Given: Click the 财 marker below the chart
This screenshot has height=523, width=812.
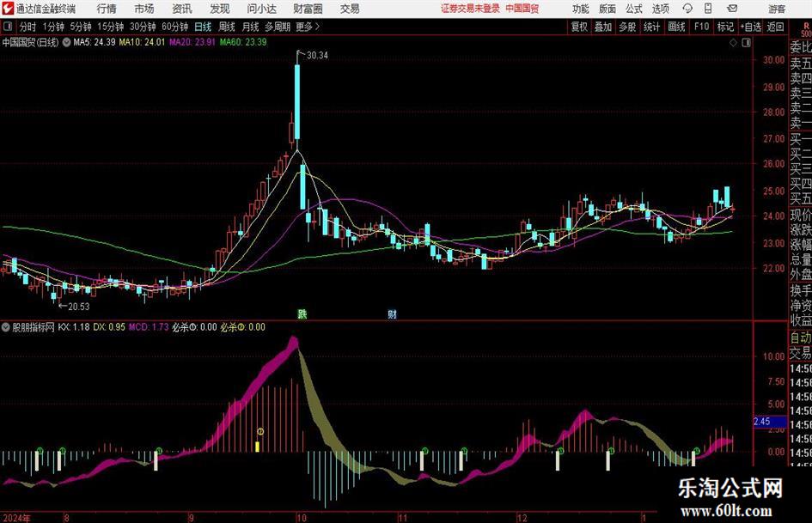Looking at the screenshot, I should point(392,313).
